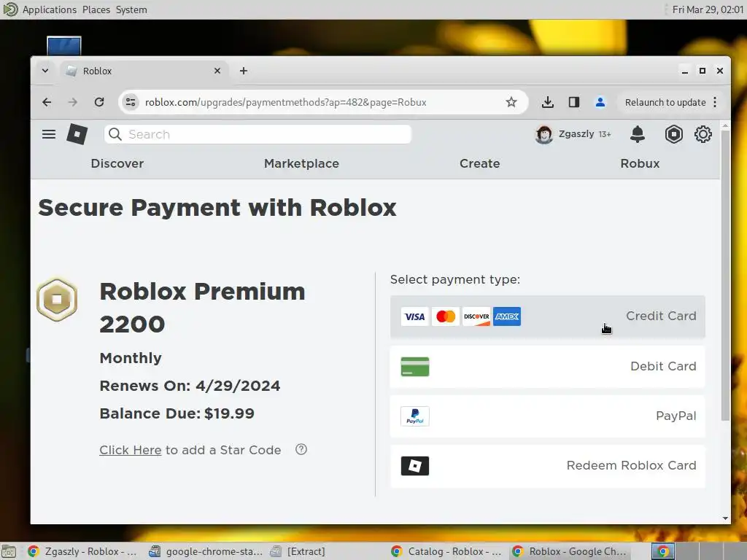Open the System menu
The height and width of the screenshot is (560, 747).
[131, 9]
